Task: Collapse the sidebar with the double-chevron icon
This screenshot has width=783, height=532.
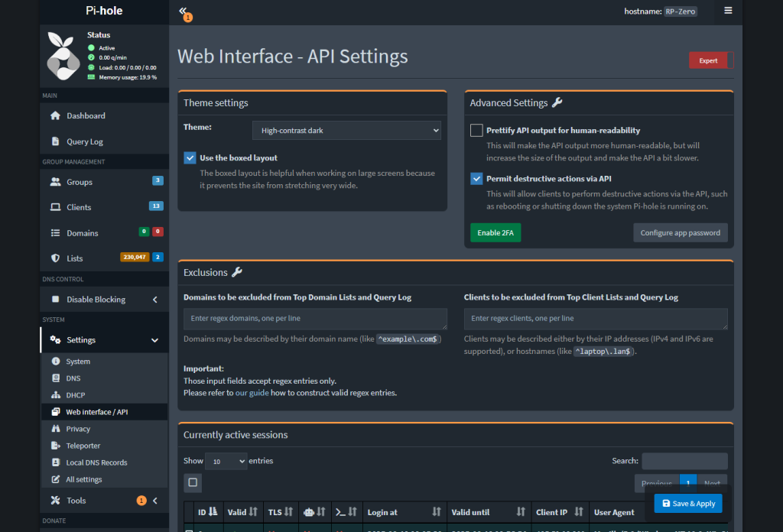Action: click(x=183, y=11)
